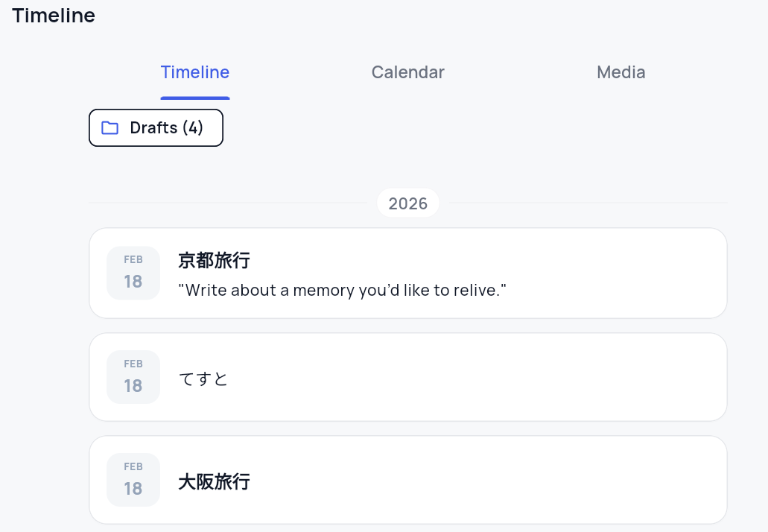768x532 pixels.
Task: Click the FEB 18 badge beside 大阪旅行
Action: 133,480
